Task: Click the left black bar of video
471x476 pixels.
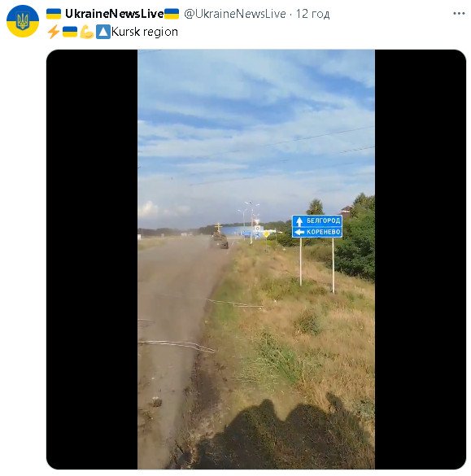Action: click(92, 260)
